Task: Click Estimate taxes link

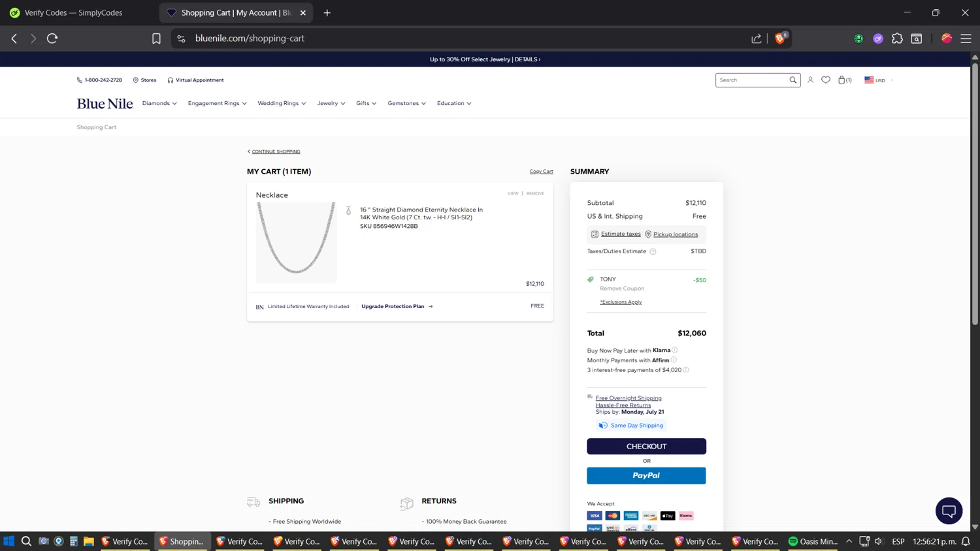Action: click(621, 234)
